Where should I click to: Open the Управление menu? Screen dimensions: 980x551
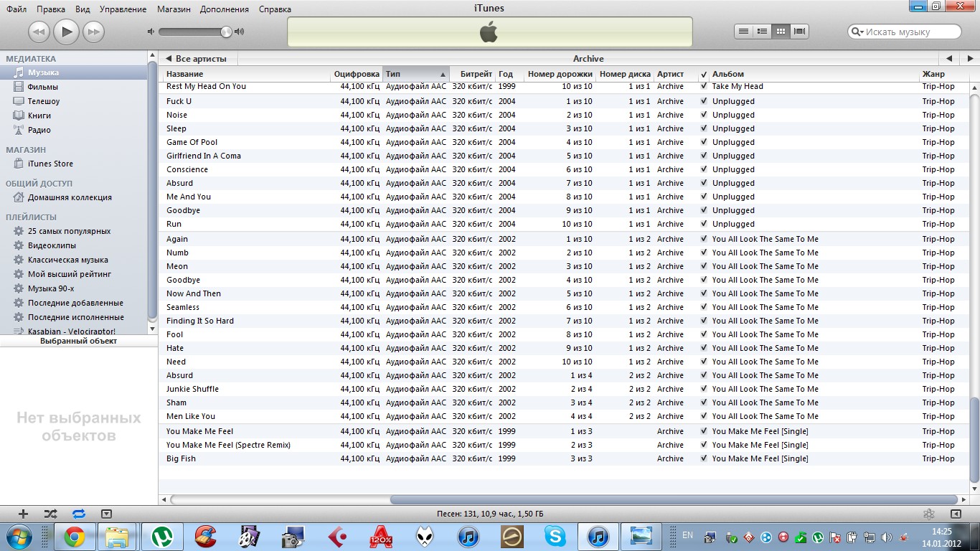(123, 9)
